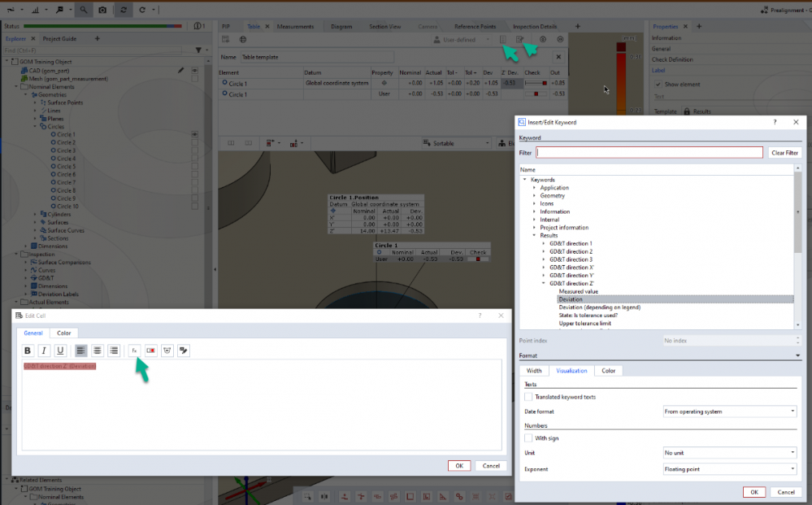Enable the With sign checkbox

[x=528, y=438]
